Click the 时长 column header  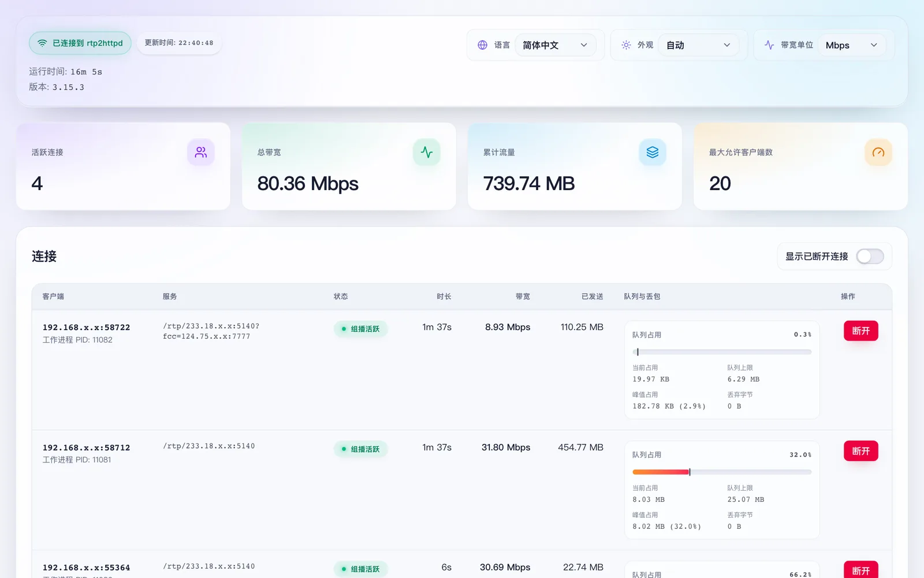(444, 297)
